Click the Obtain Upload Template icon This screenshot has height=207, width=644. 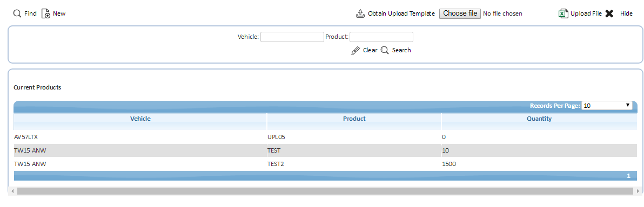point(360,13)
